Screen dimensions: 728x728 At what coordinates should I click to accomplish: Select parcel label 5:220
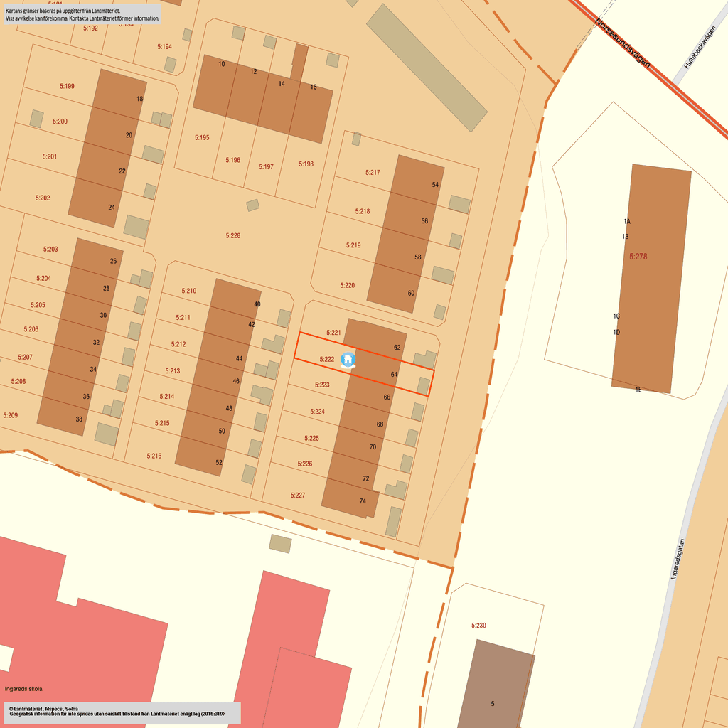pos(347,285)
